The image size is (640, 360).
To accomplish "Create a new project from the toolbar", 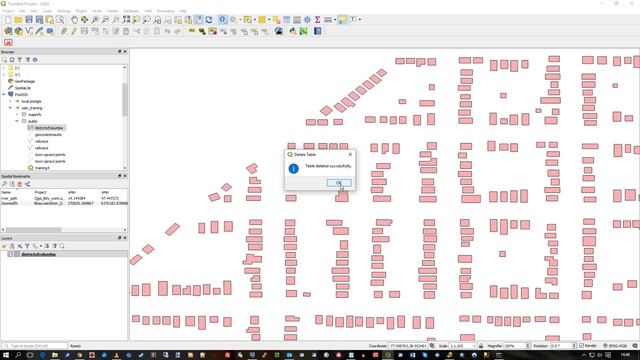I will point(8,20).
